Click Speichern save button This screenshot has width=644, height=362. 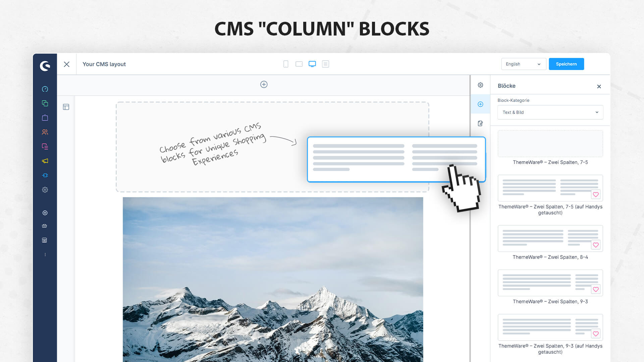pyautogui.click(x=566, y=64)
